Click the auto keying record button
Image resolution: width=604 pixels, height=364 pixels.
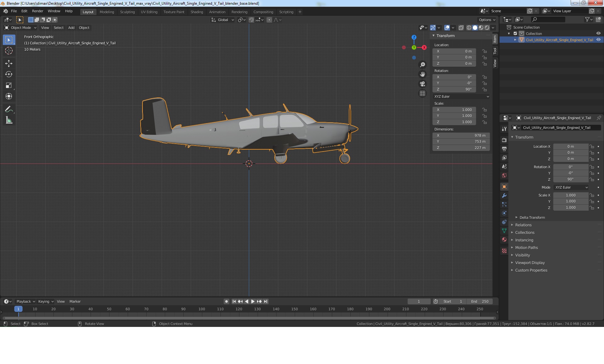(x=226, y=301)
